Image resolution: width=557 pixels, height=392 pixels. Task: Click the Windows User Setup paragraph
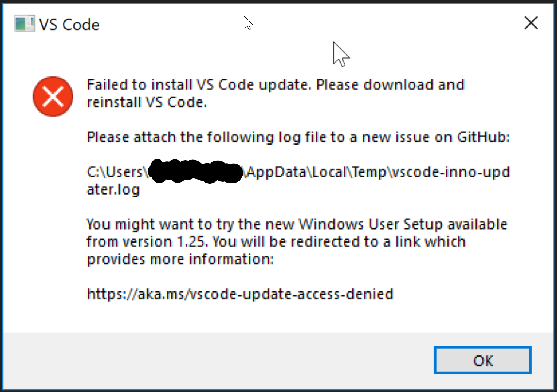296,241
